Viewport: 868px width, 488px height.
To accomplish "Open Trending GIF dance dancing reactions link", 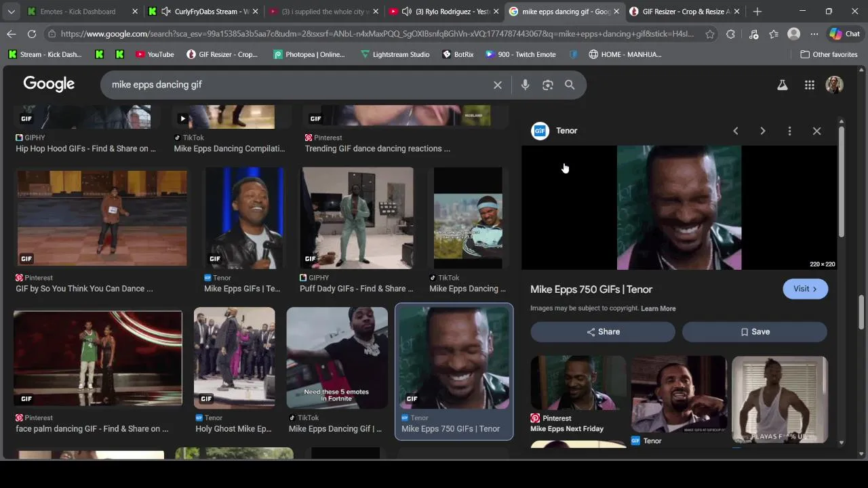I will click(377, 148).
